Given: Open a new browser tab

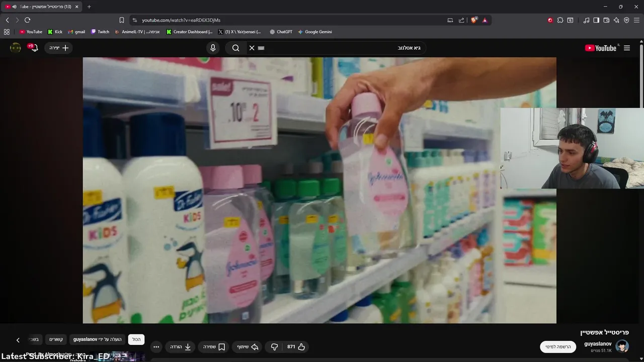Looking at the screenshot, I should click(89, 7).
